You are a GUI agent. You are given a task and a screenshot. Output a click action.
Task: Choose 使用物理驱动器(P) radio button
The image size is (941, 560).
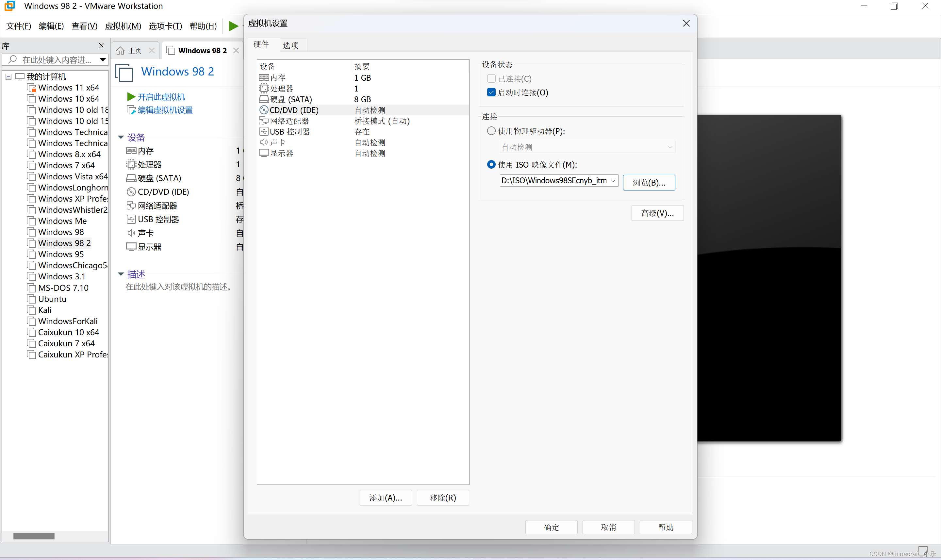(x=491, y=131)
